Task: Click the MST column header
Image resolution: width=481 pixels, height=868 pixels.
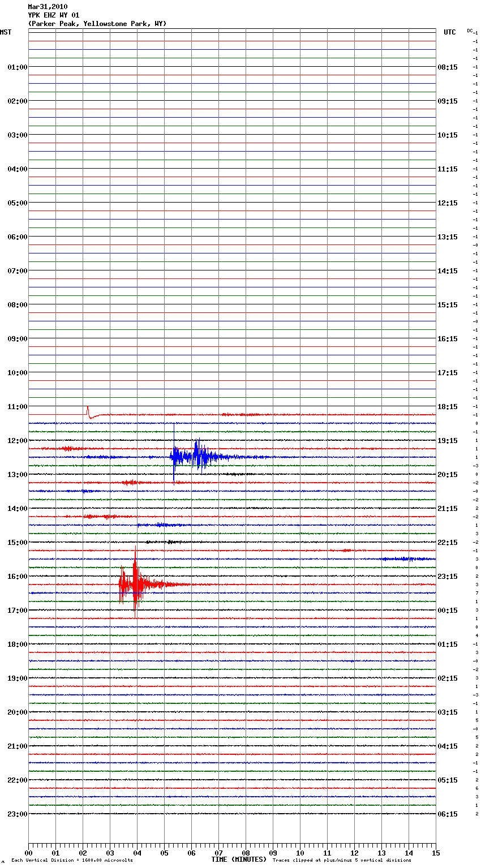Action: (x=6, y=32)
